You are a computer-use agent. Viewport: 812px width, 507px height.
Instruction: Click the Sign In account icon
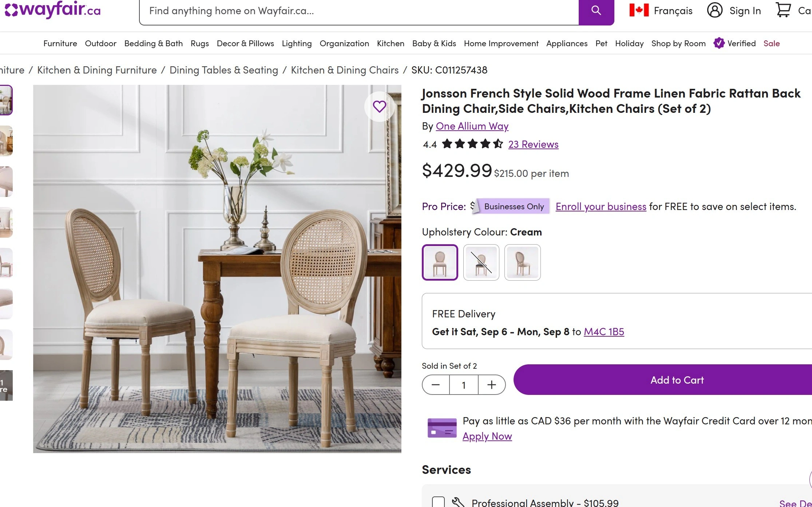coord(714,10)
